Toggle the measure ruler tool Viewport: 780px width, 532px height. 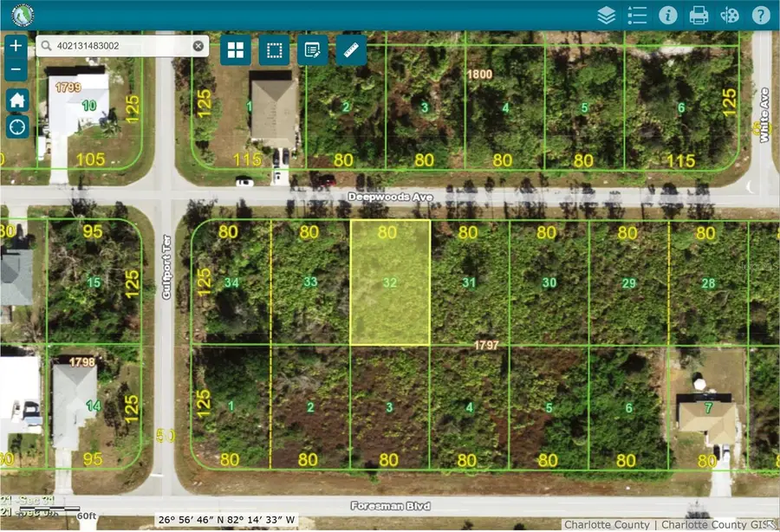point(349,50)
